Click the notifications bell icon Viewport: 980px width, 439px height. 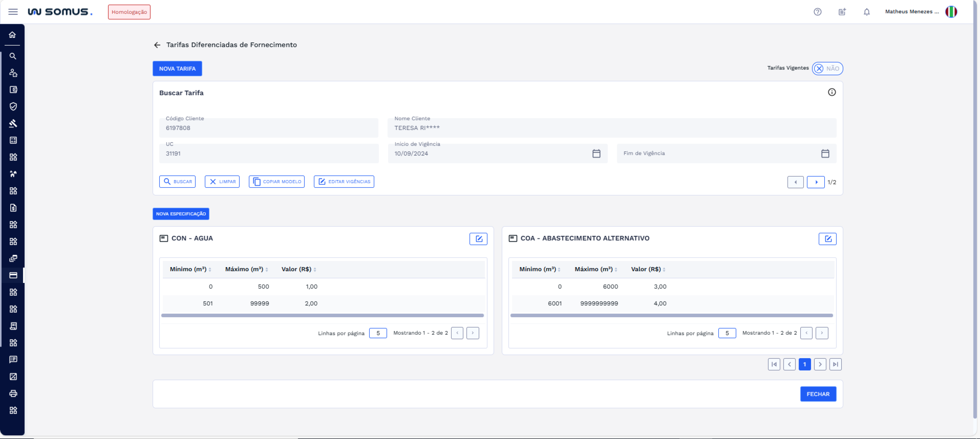point(866,12)
